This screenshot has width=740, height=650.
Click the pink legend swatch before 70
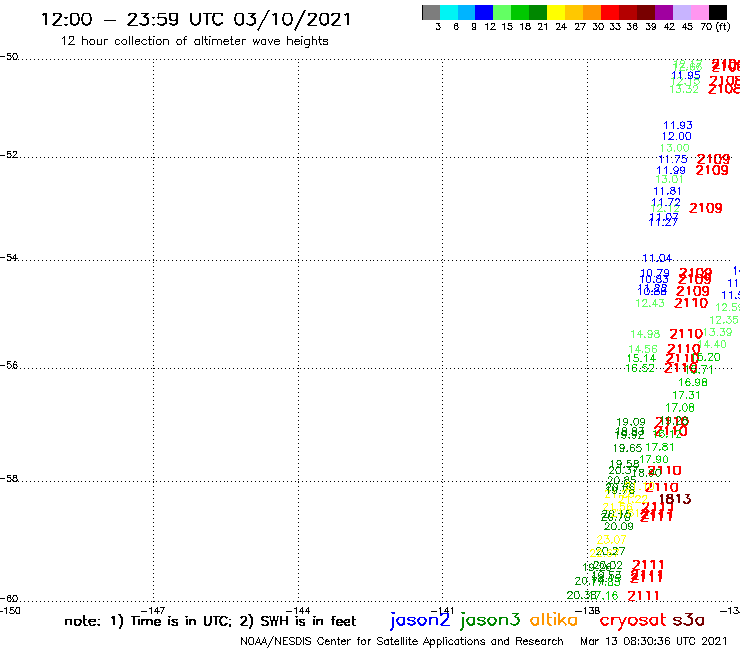[x=699, y=12]
